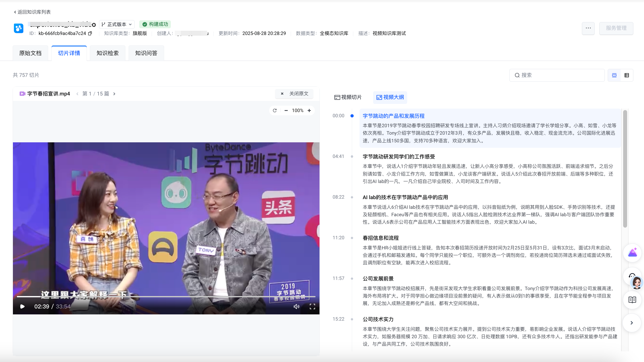Return to knowledge base list link

(x=32, y=12)
